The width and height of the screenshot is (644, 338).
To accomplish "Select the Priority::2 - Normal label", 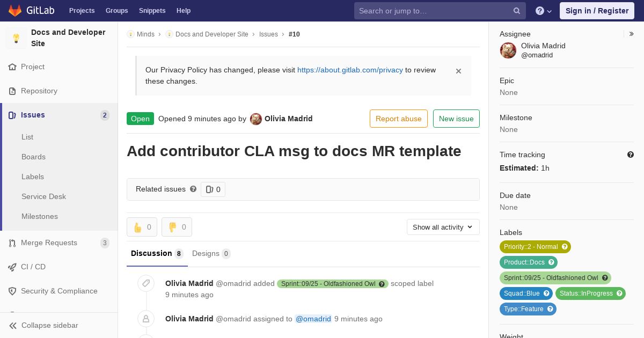I will click(x=535, y=247).
